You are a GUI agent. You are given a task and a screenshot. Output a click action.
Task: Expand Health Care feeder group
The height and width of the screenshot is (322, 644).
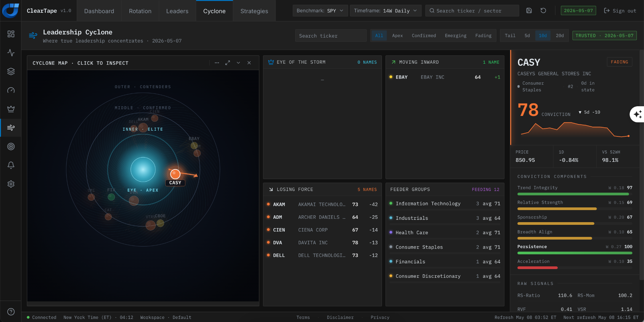tap(445, 233)
